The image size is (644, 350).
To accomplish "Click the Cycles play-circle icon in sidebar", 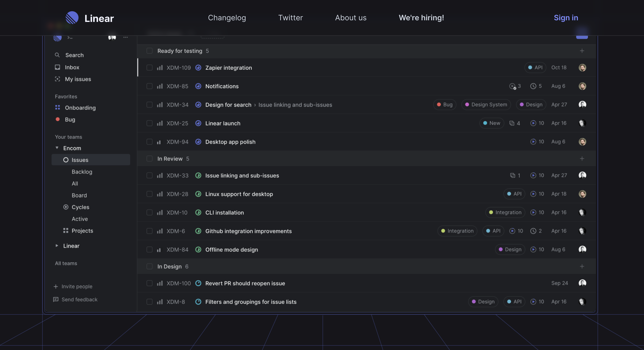I will pyautogui.click(x=66, y=207).
